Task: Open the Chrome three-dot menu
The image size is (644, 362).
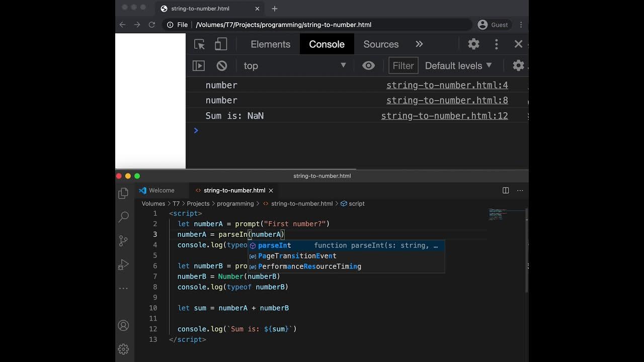Action: pyautogui.click(x=521, y=25)
